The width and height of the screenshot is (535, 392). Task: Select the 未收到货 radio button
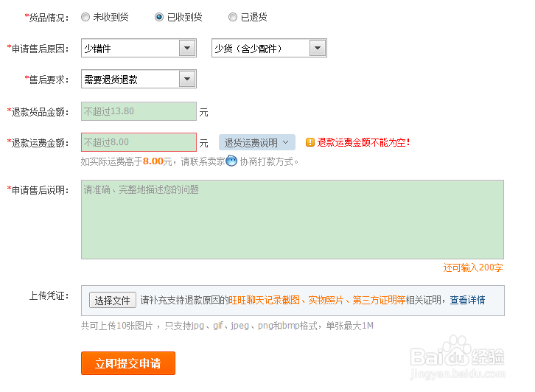(85, 17)
